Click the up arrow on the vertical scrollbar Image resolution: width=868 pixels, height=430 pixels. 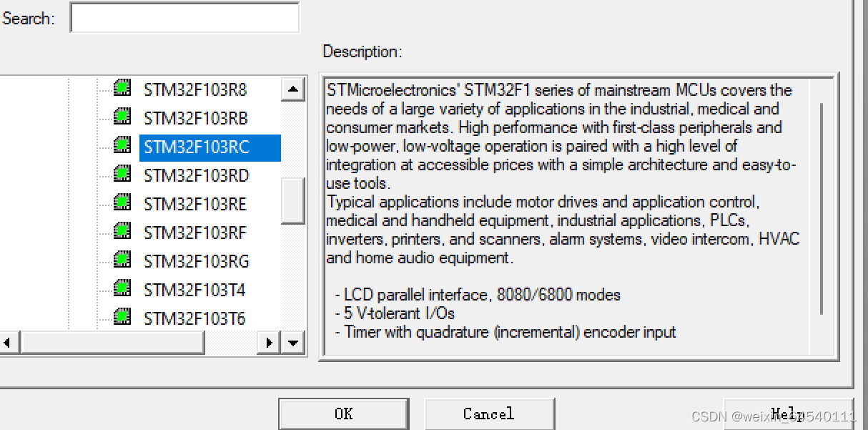pyautogui.click(x=292, y=88)
